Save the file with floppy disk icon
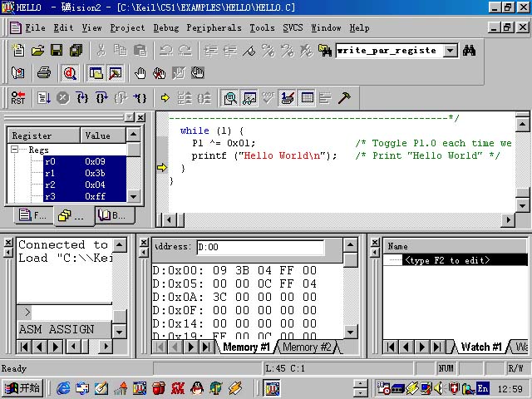The width and height of the screenshot is (532, 399). [x=57, y=51]
